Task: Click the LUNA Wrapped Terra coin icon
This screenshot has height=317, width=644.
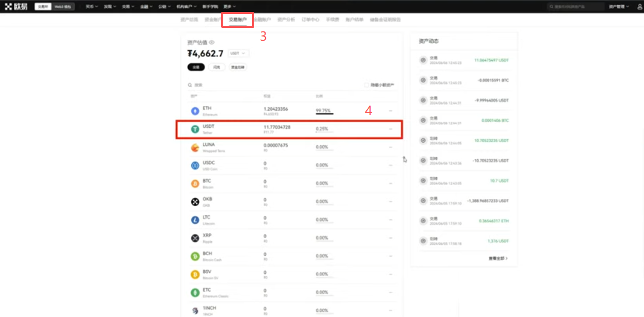Action: tap(195, 147)
